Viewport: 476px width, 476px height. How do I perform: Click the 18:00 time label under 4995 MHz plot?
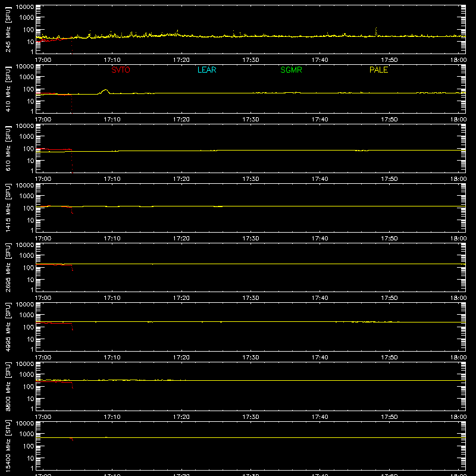pos(458,358)
